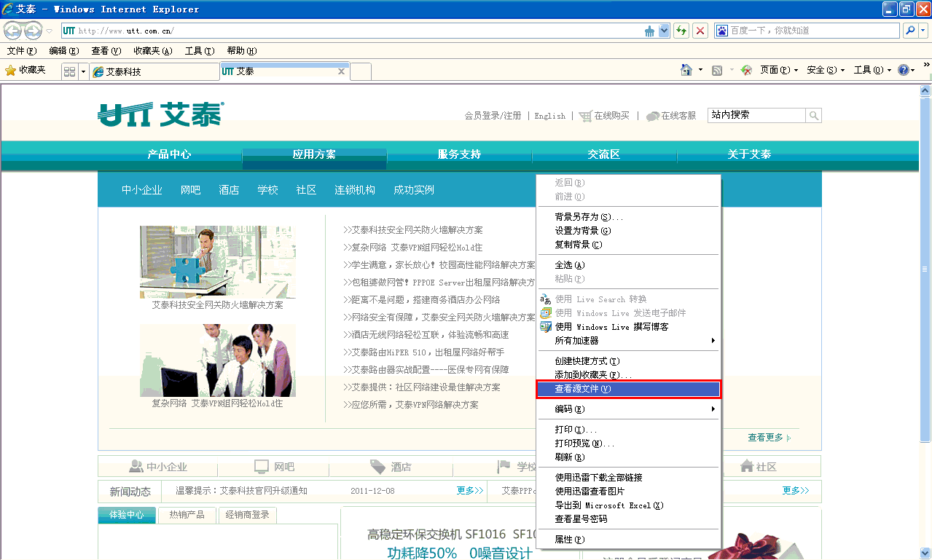Image resolution: width=932 pixels, height=560 pixels.
Task: Open the 工具(O) command bar dropdown
Action: pyautogui.click(x=873, y=70)
